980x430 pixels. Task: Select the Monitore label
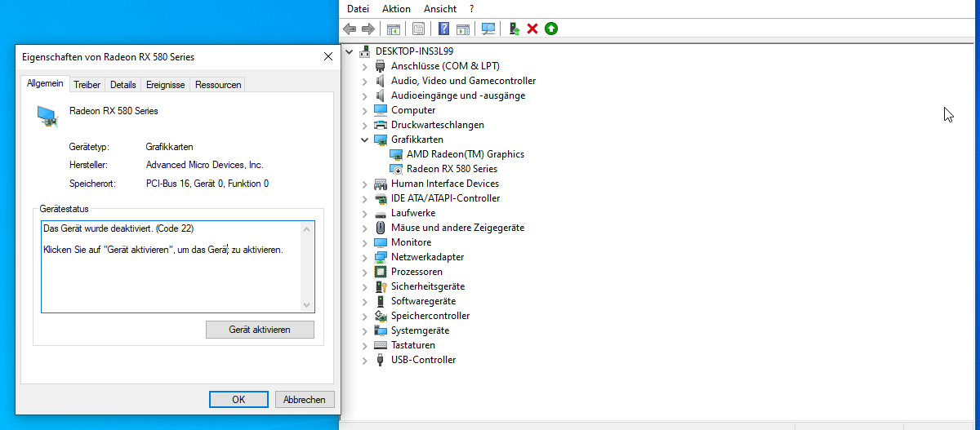tap(411, 242)
